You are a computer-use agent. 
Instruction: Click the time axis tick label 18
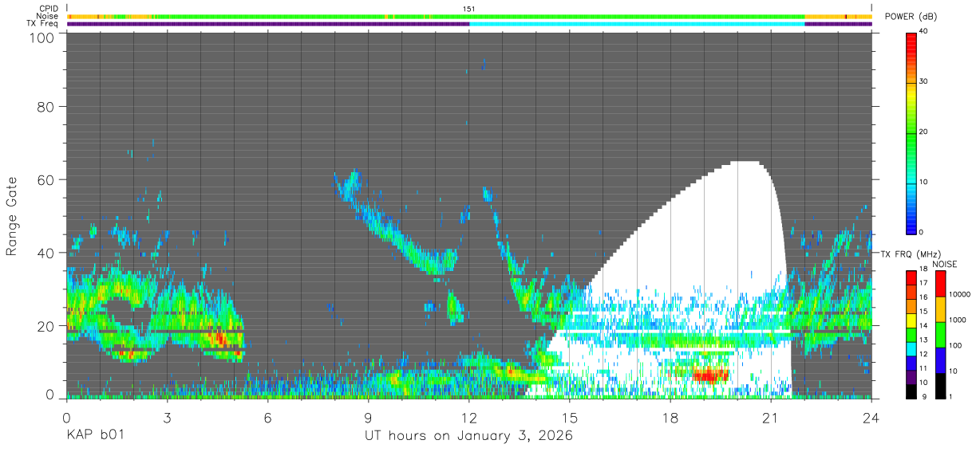click(x=670, y=417)
